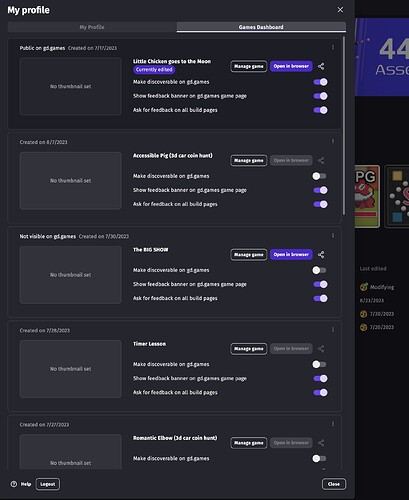Click the Help question mark icon
The height and width of the screenshot is (500, 409).
14,484
